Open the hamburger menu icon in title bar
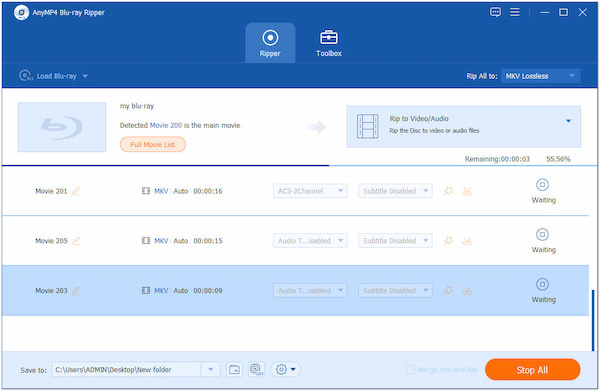 [515, 12]
